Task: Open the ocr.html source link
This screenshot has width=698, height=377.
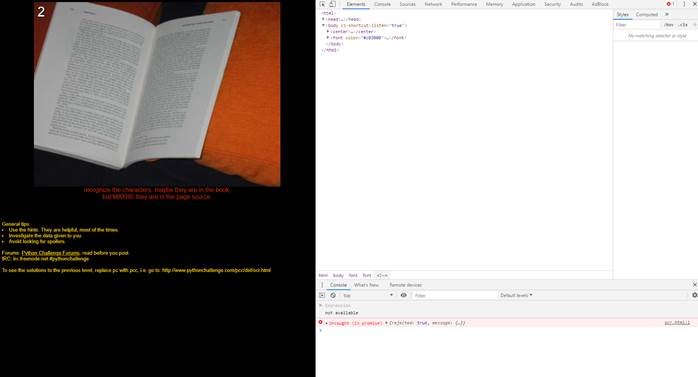Action: click(x=677, y=323)
